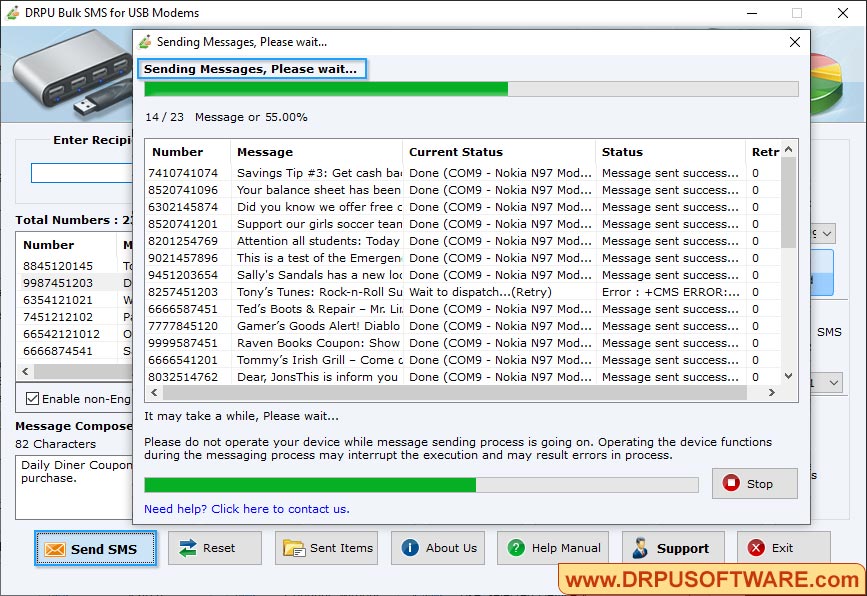Select the row for number 7410741074
Image resolution: width=867 pixels, height=596 pixels.
463,173
